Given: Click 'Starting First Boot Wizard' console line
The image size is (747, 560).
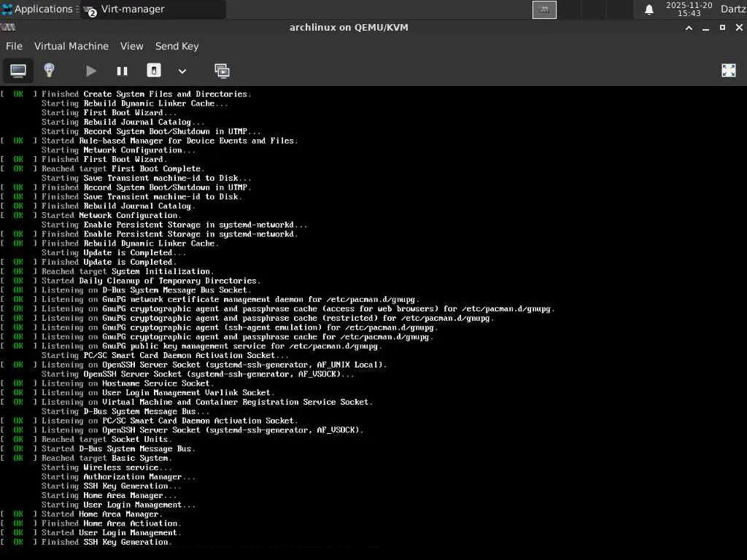Looking at the screenshot, I should [x=109, y=113].
